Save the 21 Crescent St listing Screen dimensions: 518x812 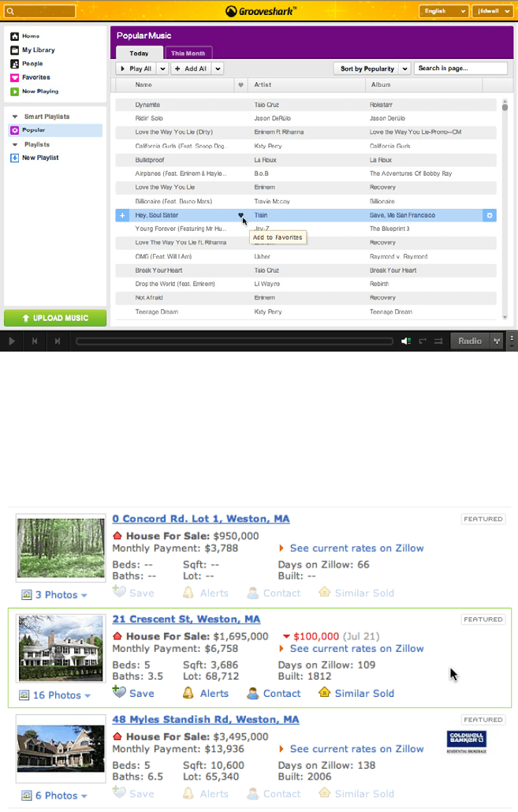pyautogui.click(x=134, y=693)
